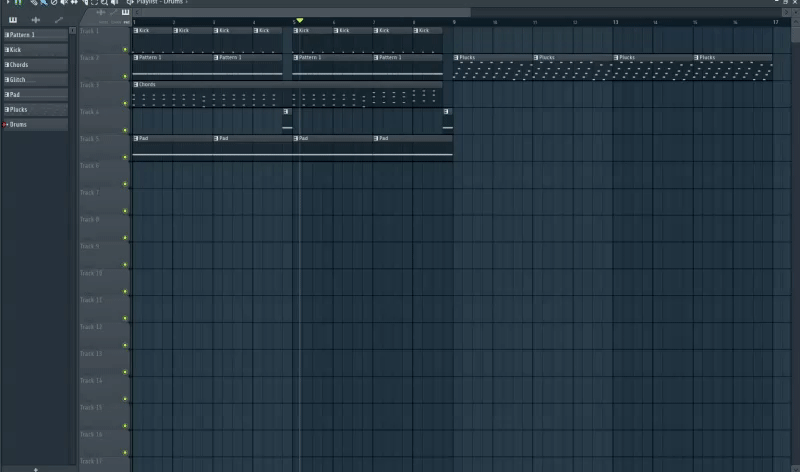Screen dimensions: 800x472
Task: Click audio waveform icon in playlist header
Action: click(x=101, y=12)
